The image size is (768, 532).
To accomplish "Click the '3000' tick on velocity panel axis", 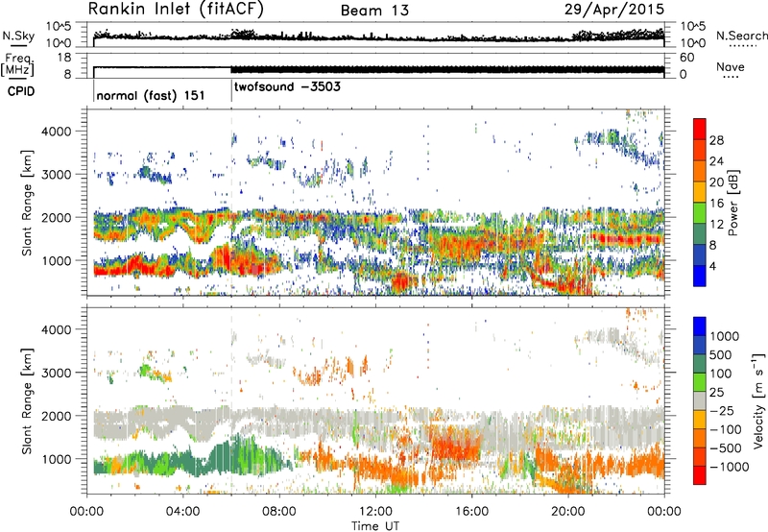I will [56, 373].
